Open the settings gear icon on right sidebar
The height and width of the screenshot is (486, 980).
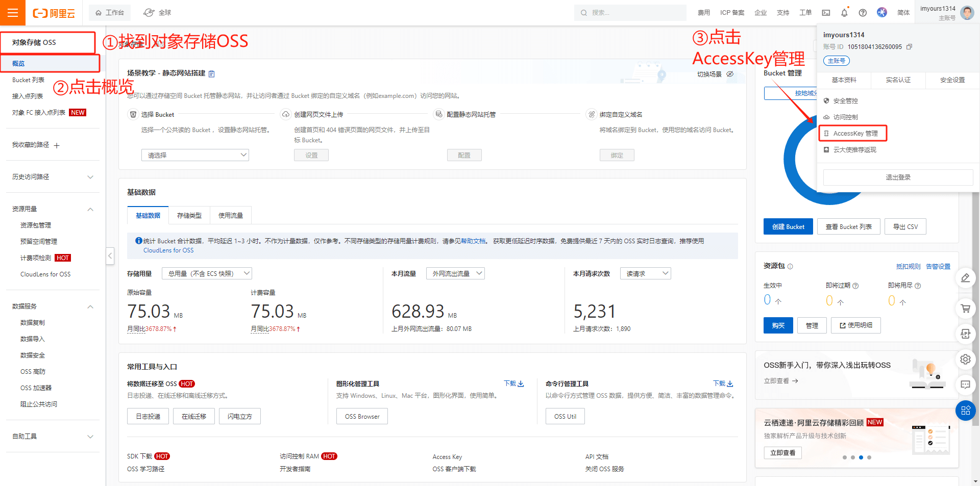coord(965,359)
